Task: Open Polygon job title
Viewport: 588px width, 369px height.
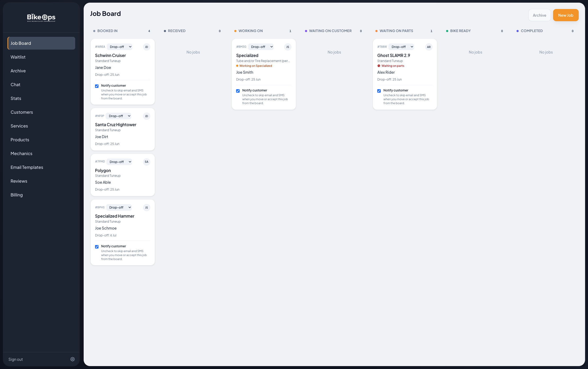Action: pyautogui.click(x=103, y=170)
